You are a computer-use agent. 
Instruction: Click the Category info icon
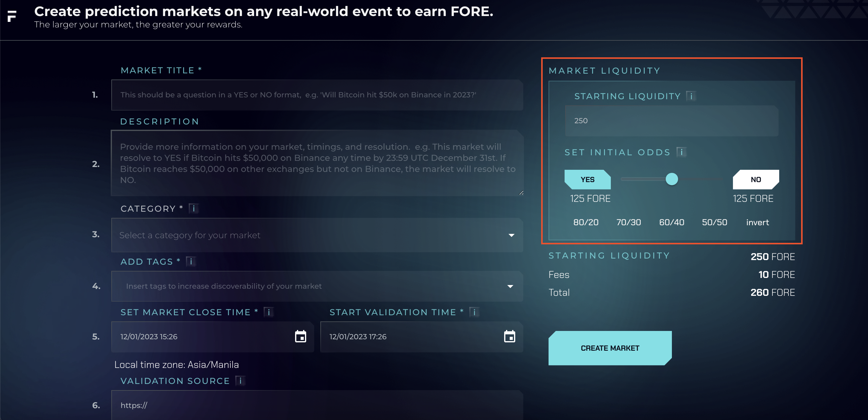click(194, 209)
